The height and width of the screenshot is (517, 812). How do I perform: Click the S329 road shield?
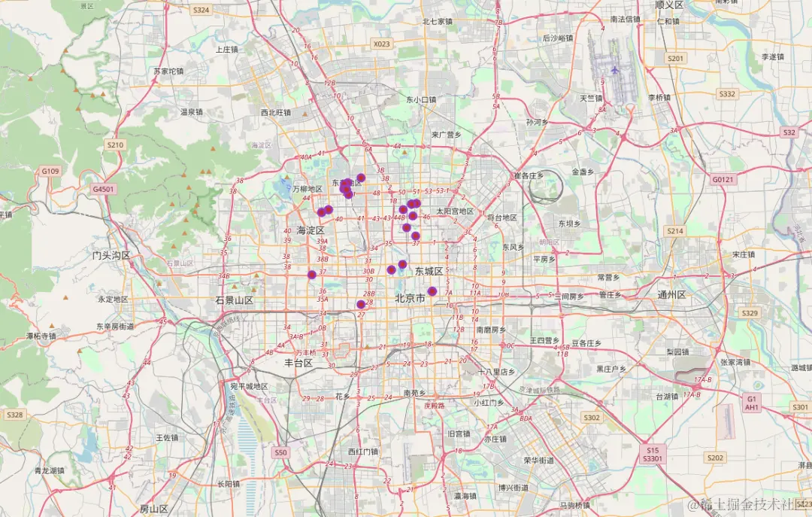coord(750,313)
